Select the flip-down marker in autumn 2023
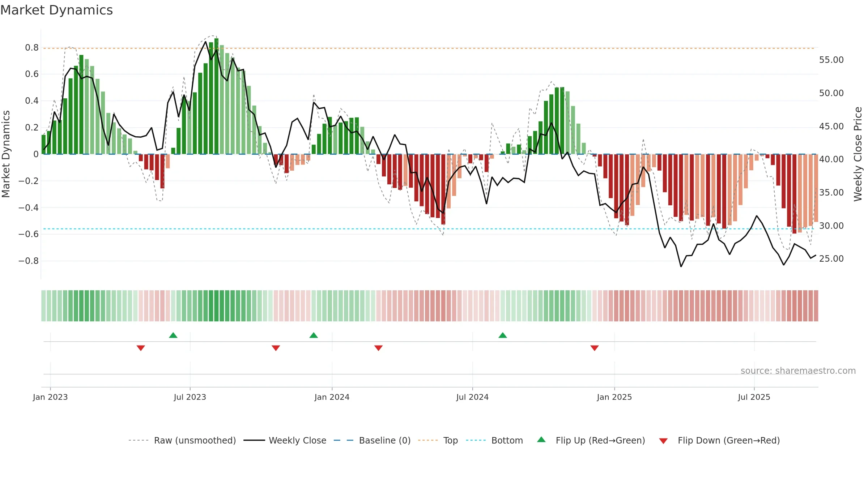The image size is (868, 488). tap(276, 348)
